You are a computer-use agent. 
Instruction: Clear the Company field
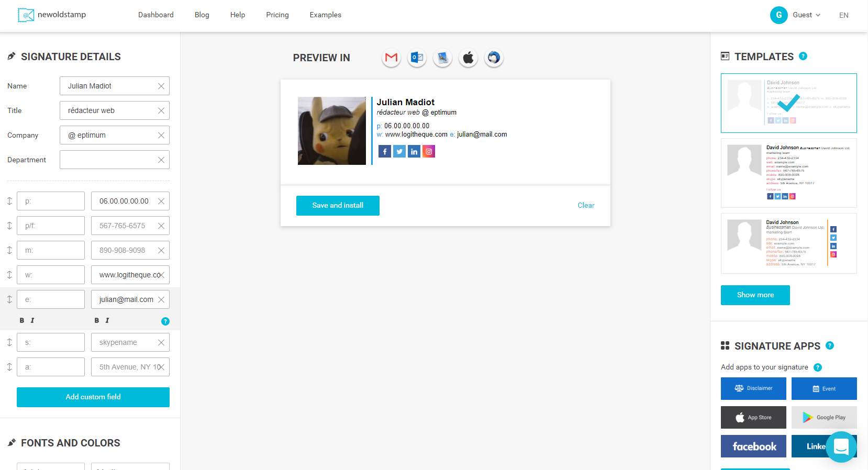[161, 135]
